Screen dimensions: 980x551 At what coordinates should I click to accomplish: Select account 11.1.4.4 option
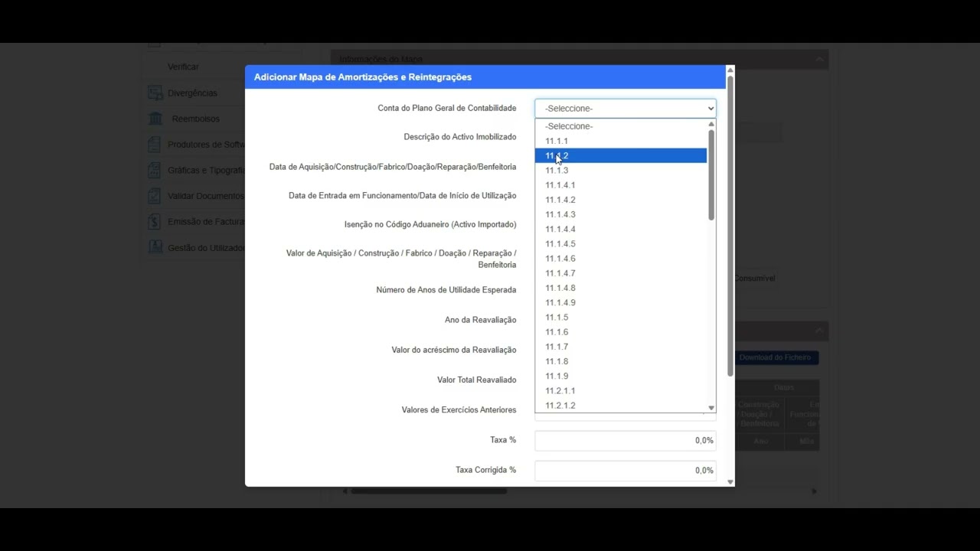[x=620, y=229]
